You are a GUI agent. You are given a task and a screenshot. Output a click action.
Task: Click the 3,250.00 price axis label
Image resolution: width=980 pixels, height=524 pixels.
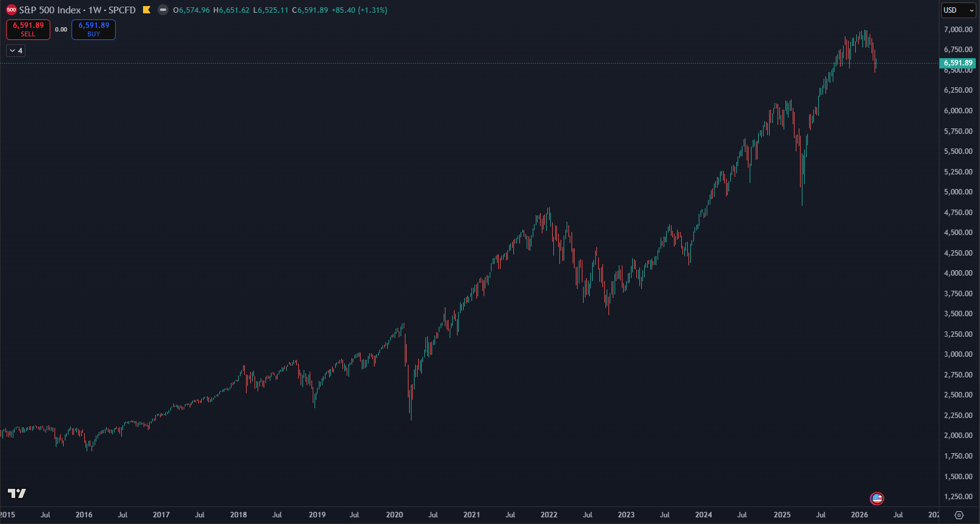[958, 334]
